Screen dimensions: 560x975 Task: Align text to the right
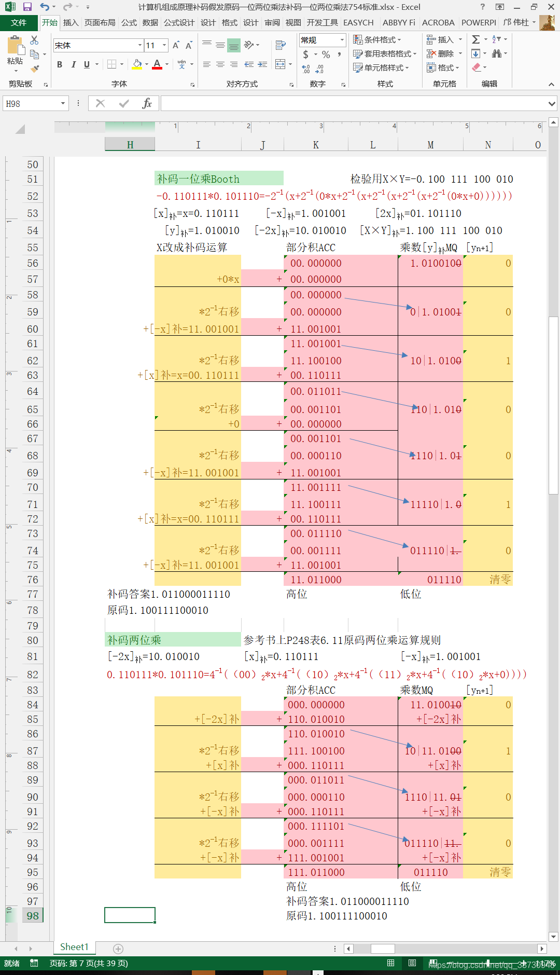(234, 65)
